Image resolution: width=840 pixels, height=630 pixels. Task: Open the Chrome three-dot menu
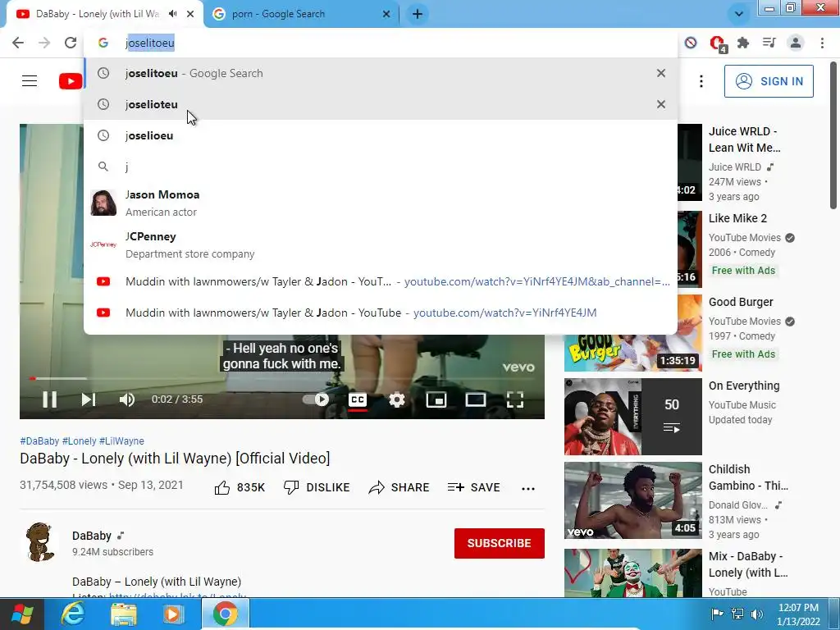click(x=822, y=43)
